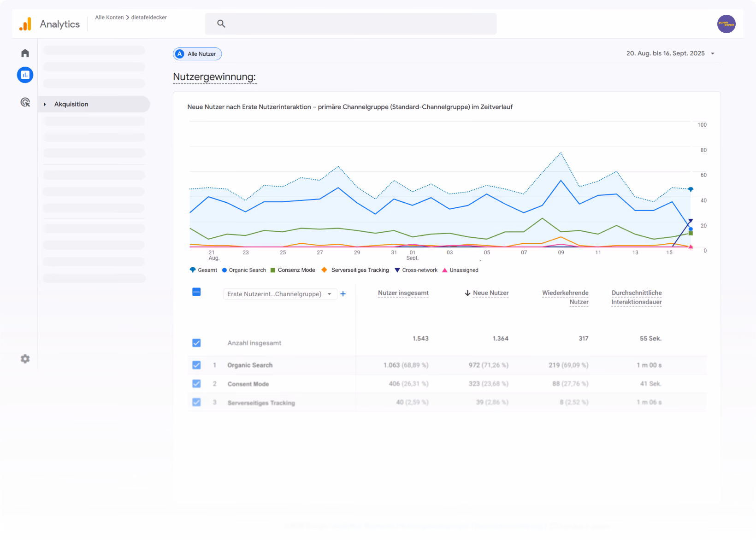Image resolution: width=756 pixels, height=540 pixels.
Task: Uncheck the Organic Search row checkbox
Action: coord(196,365)
